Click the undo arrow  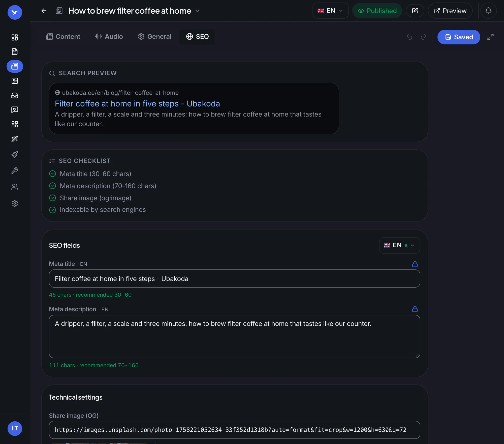pyautogui.click(x=409, y=37)
